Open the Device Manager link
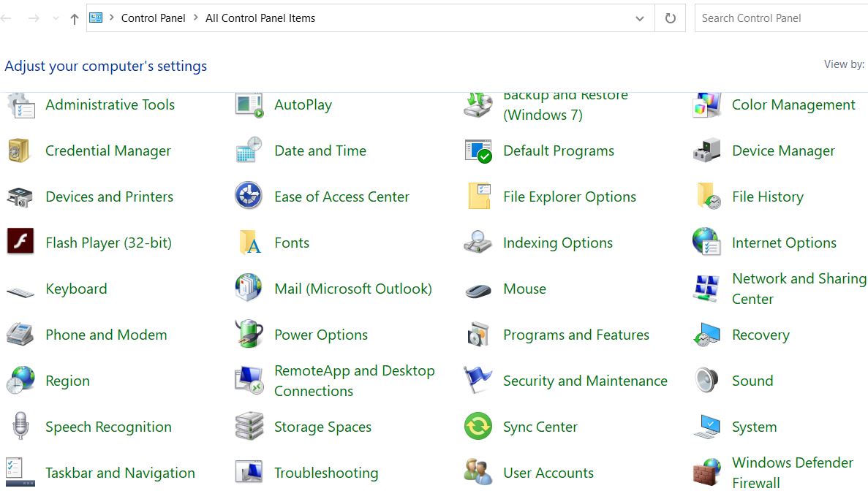Viewport: 868px width, 499px height. point(783,151)
